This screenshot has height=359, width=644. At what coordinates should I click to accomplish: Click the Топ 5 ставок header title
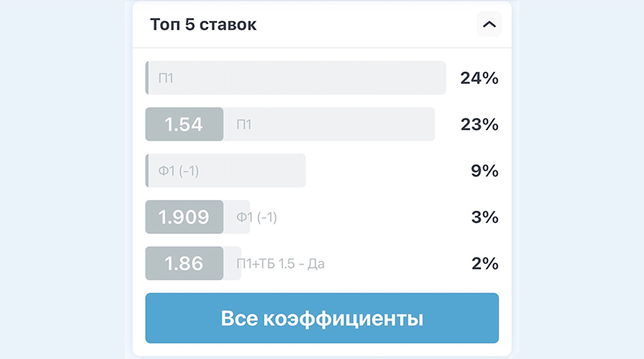pyautogui.click(x=203, y=25)
